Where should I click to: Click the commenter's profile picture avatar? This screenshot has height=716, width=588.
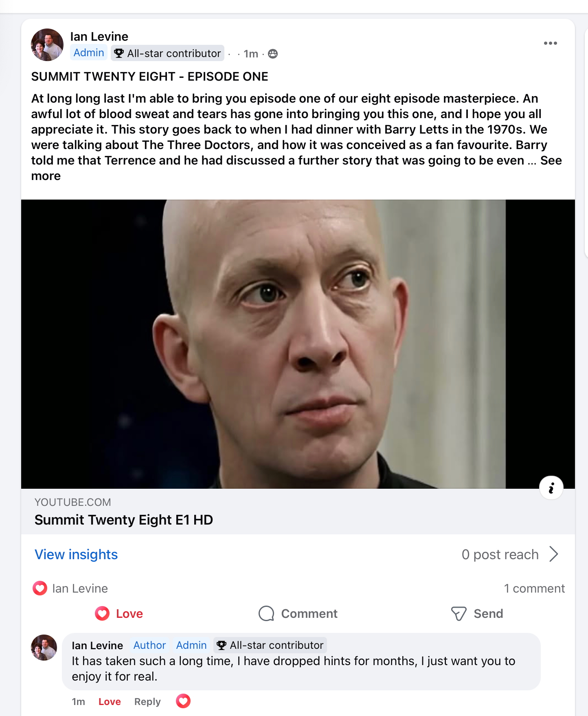pyautogui.click(x=44, y=647)
